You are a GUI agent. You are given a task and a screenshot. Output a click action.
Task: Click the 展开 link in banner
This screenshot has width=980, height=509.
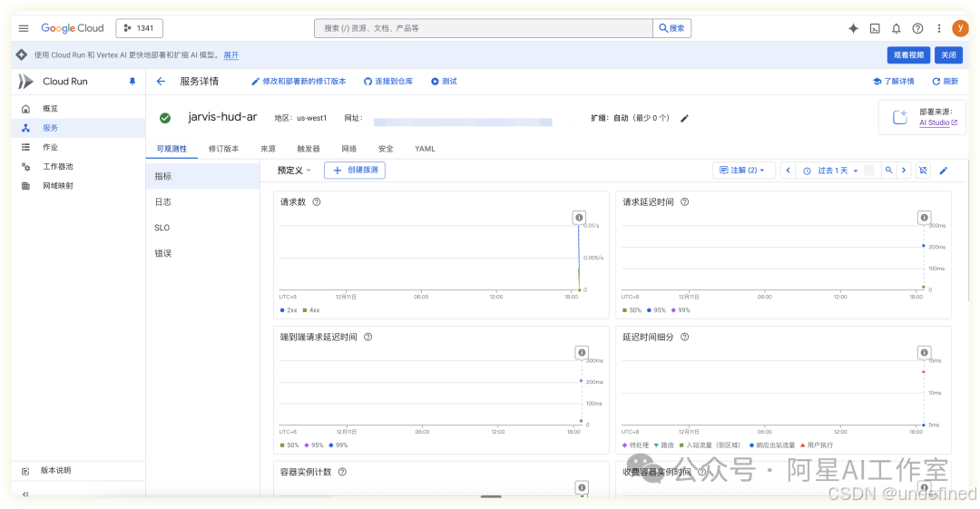[x=231, y=55]
